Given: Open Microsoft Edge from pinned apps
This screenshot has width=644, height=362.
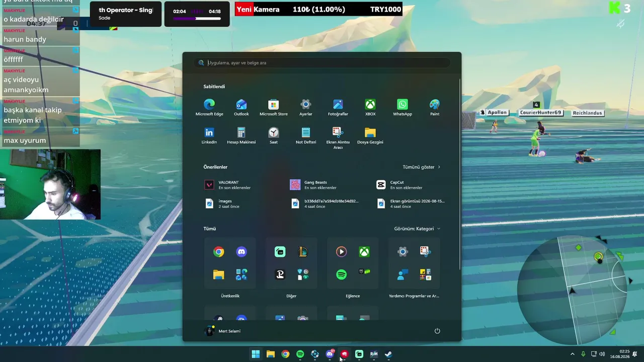Looking at the screenshot, I should (209, 108).
